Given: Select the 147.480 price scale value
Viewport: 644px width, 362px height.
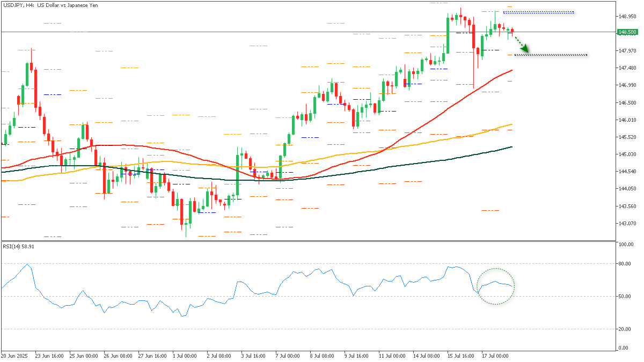Looking at the screenshot, I should coord(627,68).
